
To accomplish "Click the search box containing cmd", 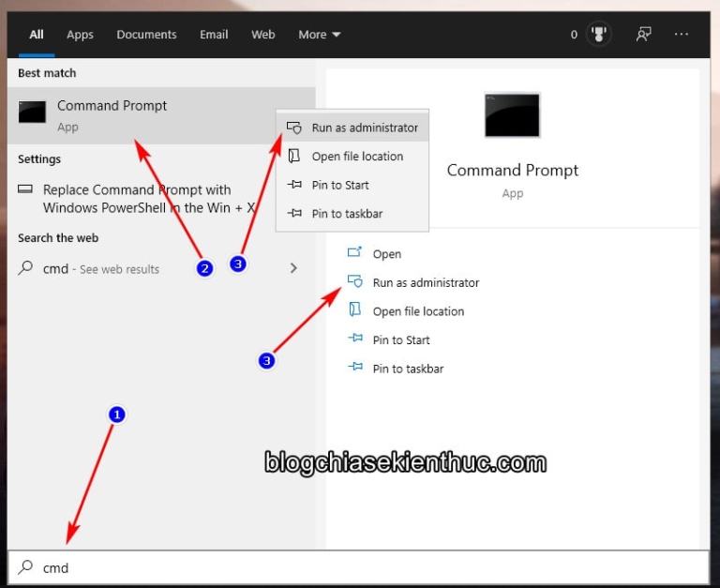I will [356, 567].
